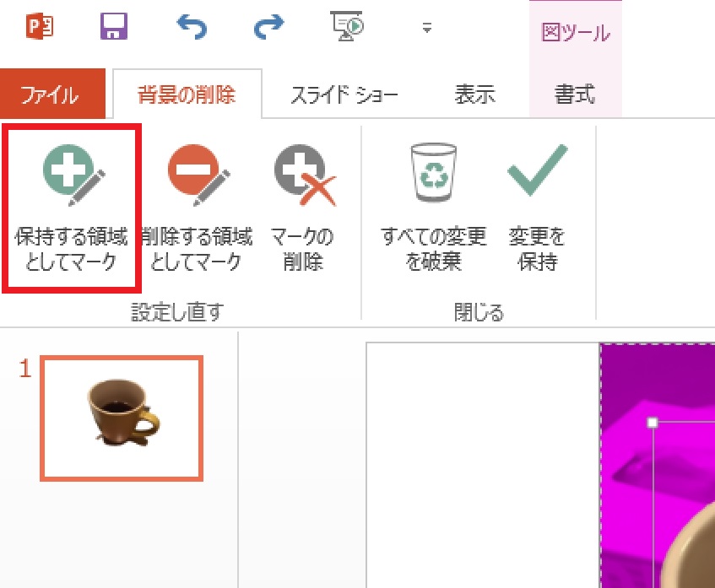
Task: Choose 削除する領域としてマーク tool
Action: point(197,208)
